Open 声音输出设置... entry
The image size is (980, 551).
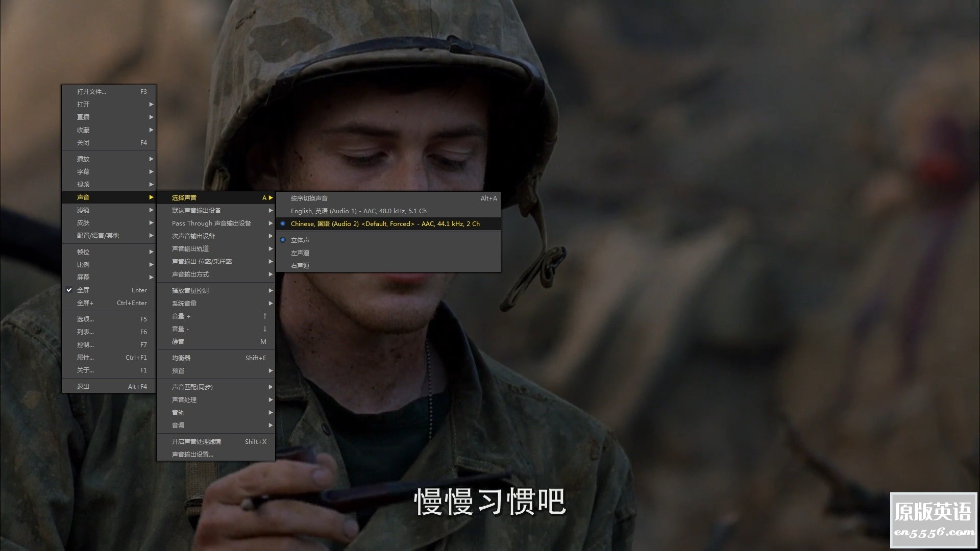tap(216, 454)
